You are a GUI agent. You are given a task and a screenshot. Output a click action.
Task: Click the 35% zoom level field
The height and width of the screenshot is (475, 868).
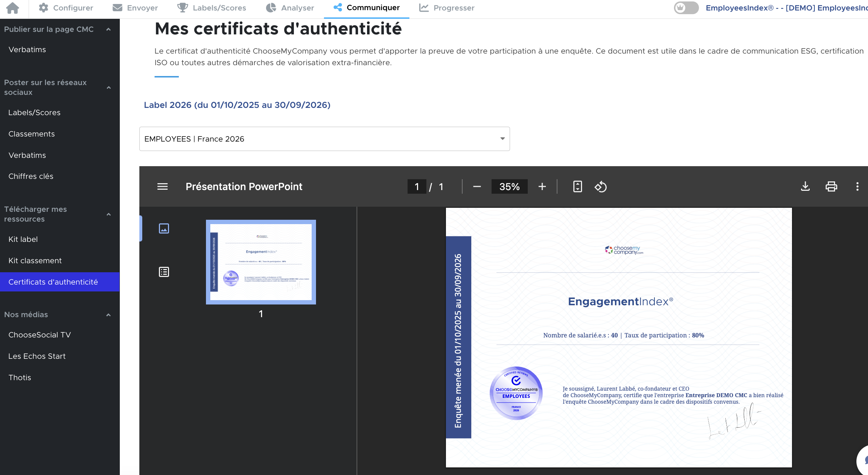click(509, 187)
